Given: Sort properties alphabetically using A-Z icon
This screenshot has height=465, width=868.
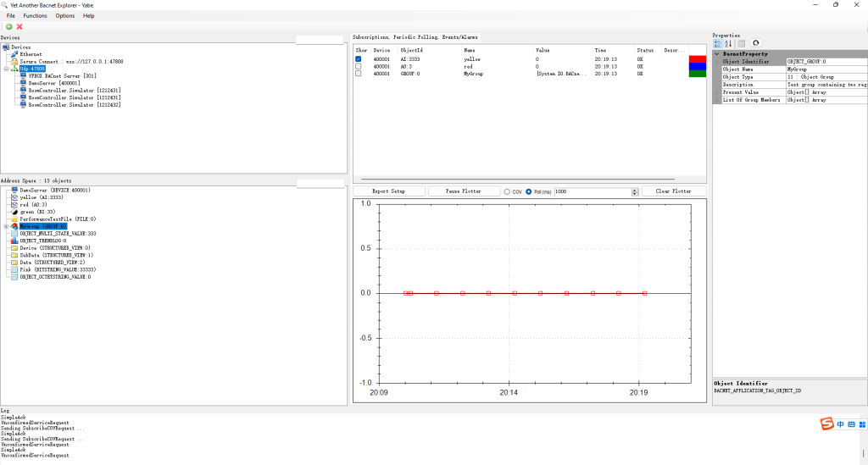Looking at the screenshot, I should click(728, 43).
